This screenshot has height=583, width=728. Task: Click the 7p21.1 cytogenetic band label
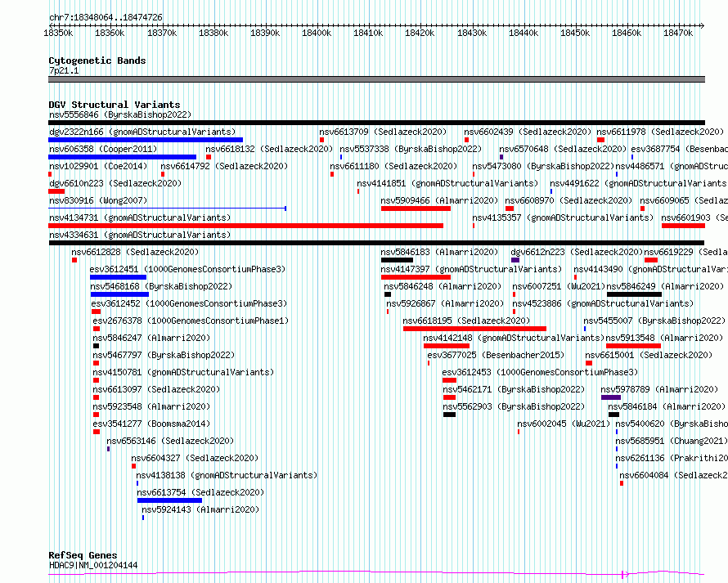click(64, 70)
